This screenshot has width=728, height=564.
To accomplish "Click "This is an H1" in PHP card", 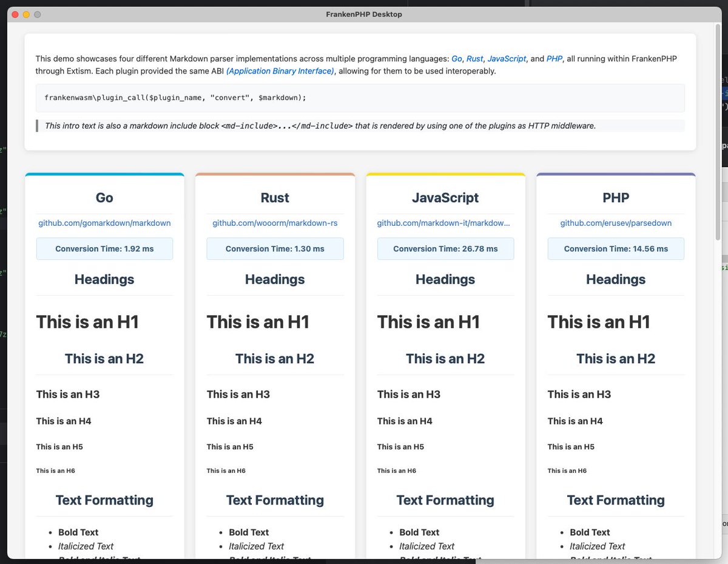I will (599, 322).
